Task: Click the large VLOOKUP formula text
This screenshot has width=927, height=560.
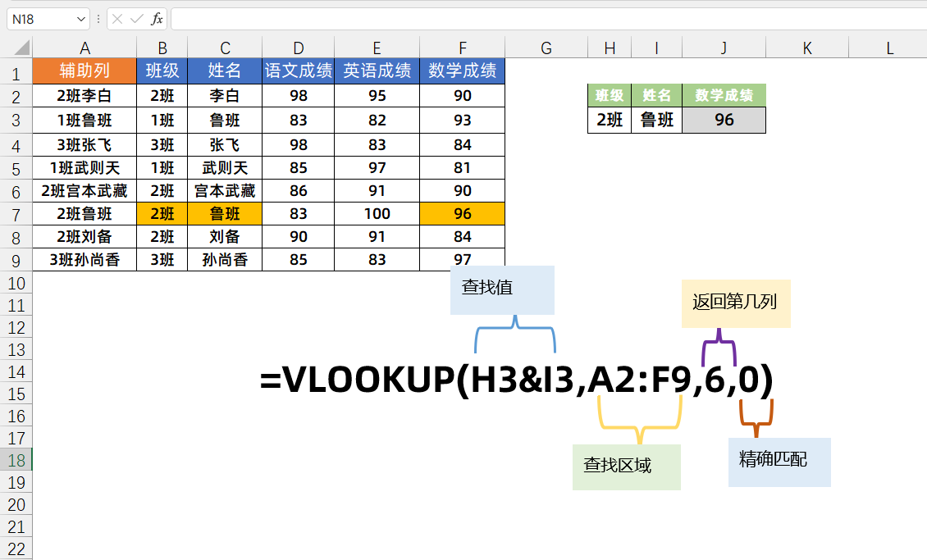Action: (x=516, y=380)
